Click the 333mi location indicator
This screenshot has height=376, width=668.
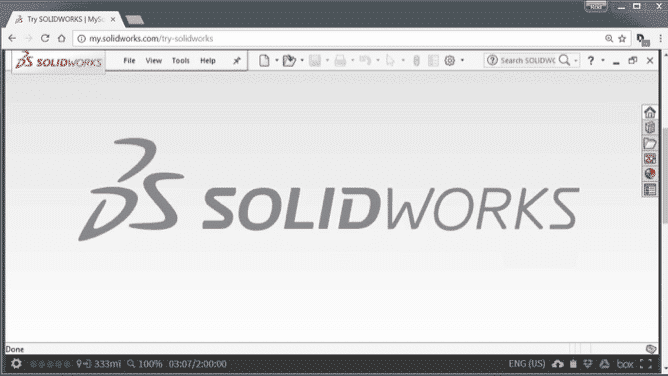99,364
